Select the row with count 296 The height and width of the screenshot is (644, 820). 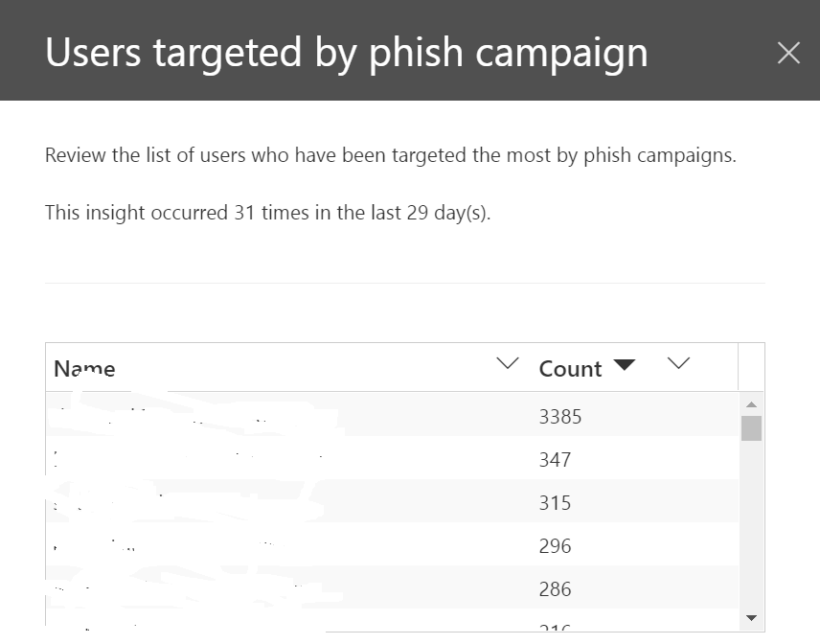point(383,545)
